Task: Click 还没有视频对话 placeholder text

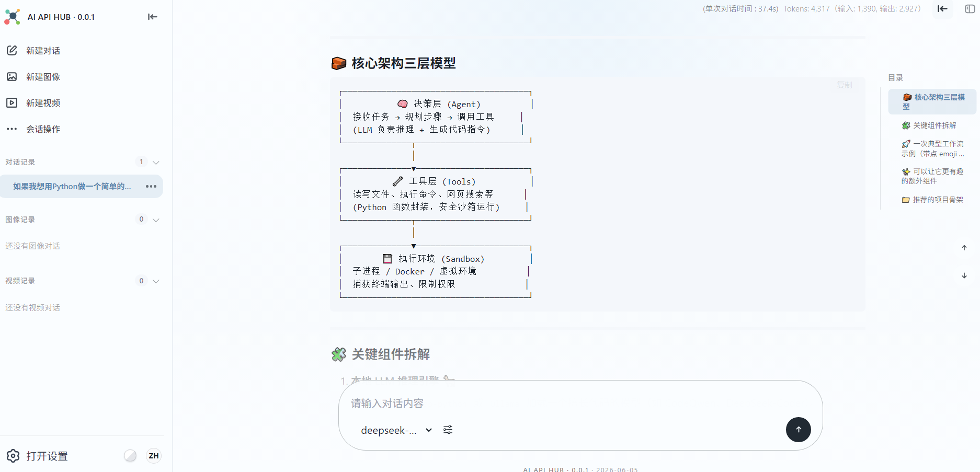Action: point(32,308)
